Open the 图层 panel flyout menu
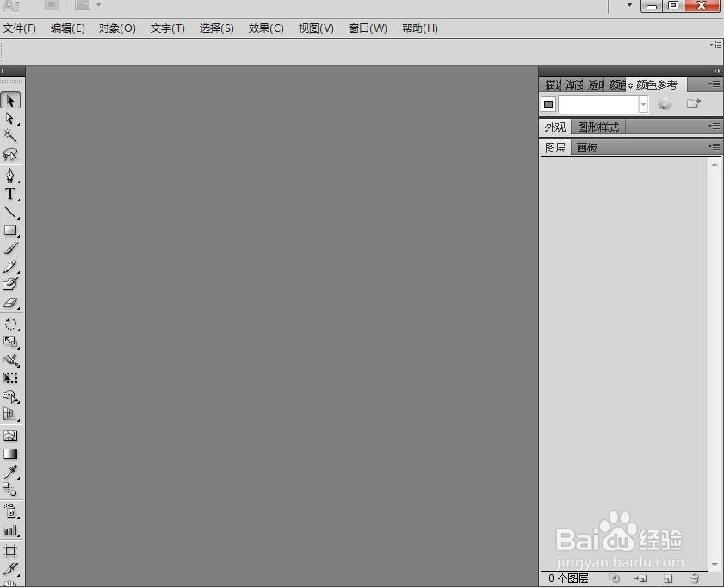This screenshot has height=588, width=724. click(x=714, y=147)
